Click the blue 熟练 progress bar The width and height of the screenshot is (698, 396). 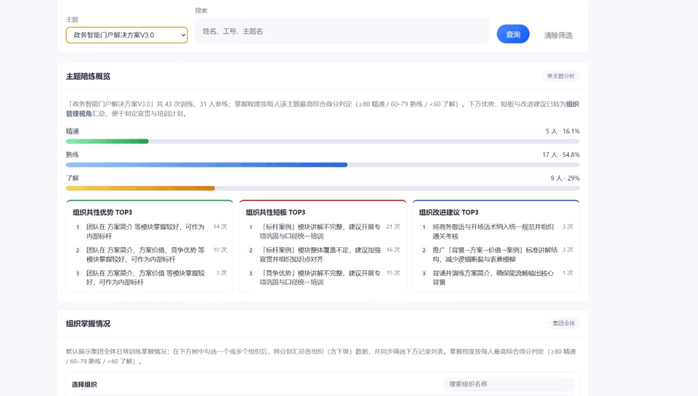point(323,165)
